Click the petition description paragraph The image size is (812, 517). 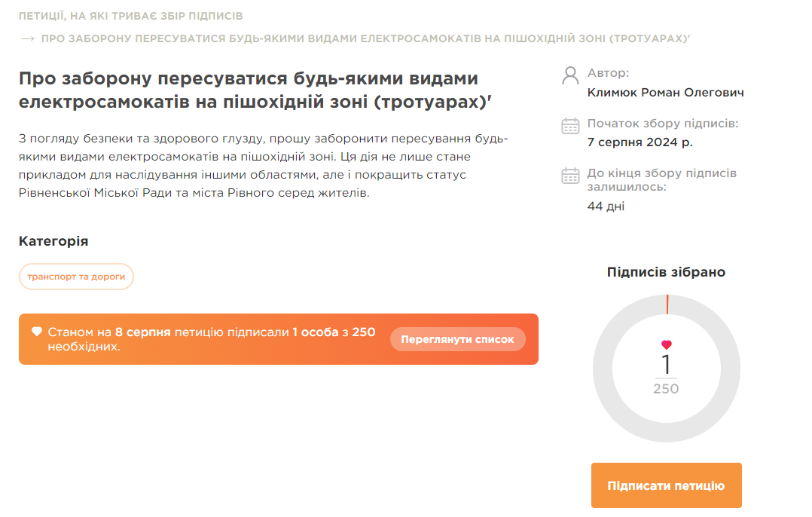(x=264, y=166)
